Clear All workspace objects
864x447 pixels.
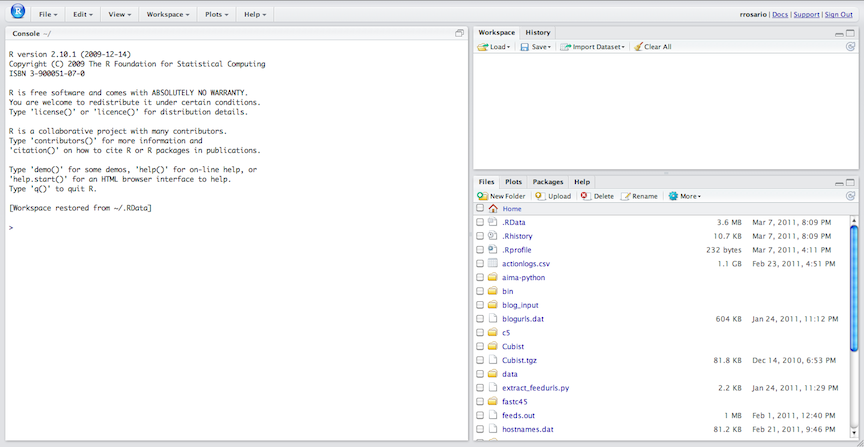pos(653,47)
